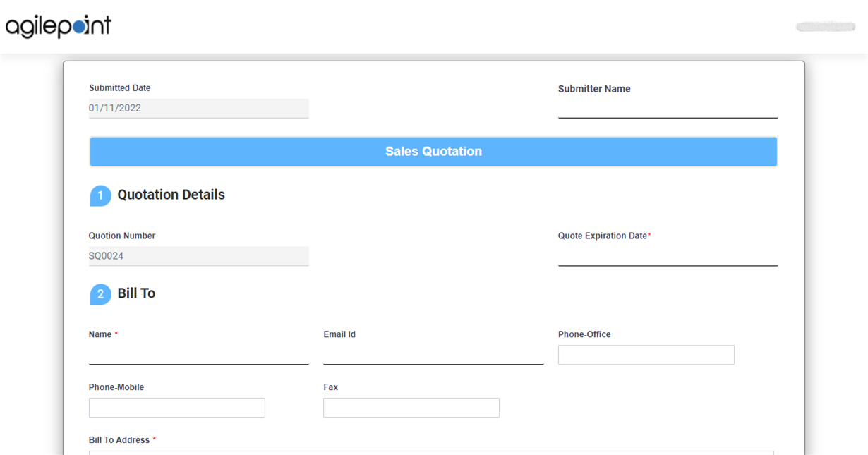Focus the Quote Expiration Date field
Image resolution: width=868 pixels, height=455 pixels.
pos(668,257)
